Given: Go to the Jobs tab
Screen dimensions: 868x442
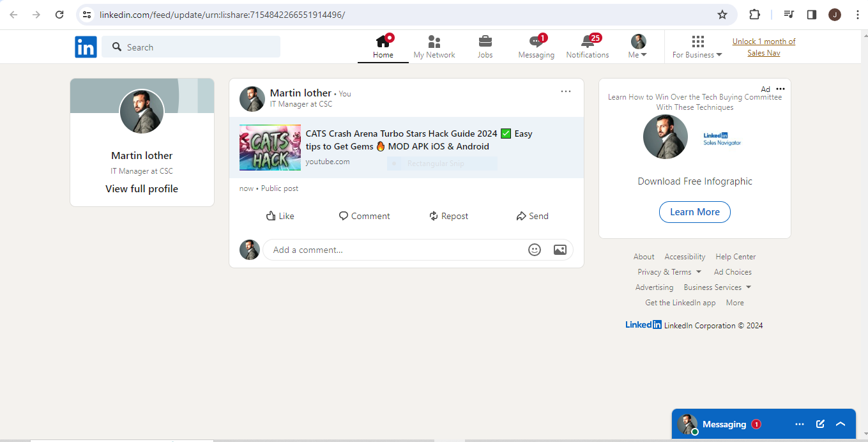Looking at the screenshot, I should (x=485, y=47).
